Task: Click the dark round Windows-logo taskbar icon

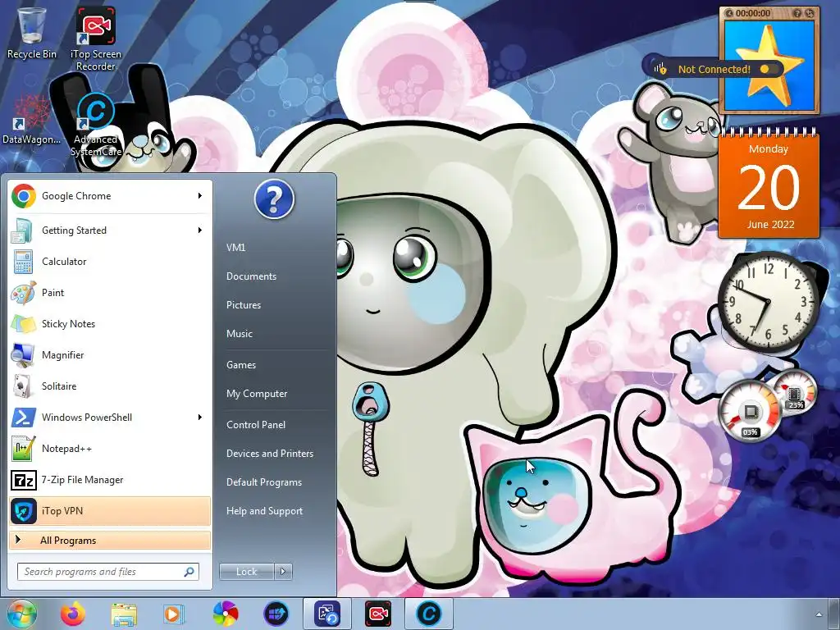Action: [276, 614]
